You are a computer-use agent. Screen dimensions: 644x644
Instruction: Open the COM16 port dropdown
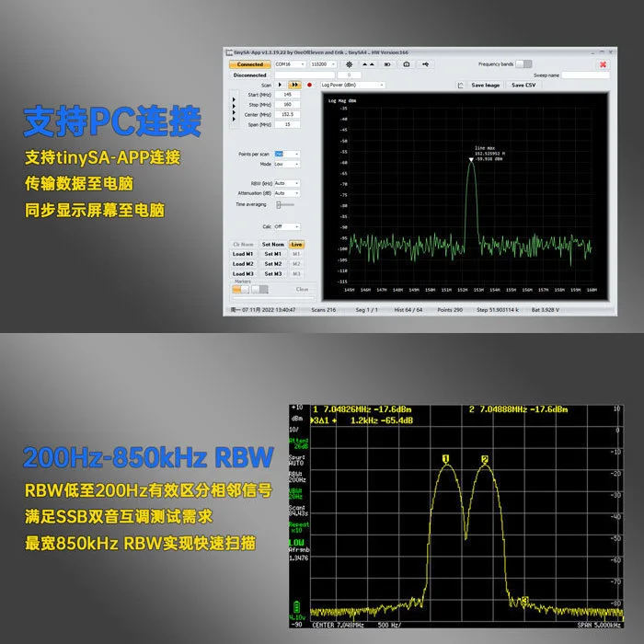pos(290,64)
